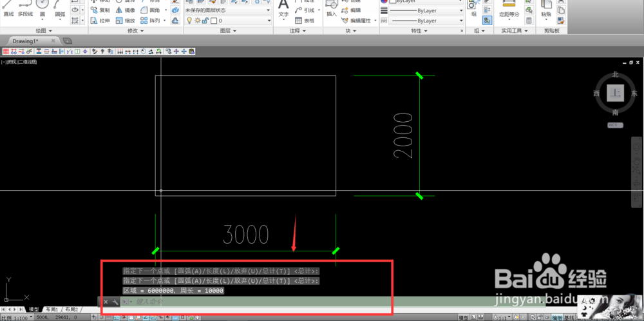
Task: Click the 缩放 (Scale) tool
Action: coord(125,21)
